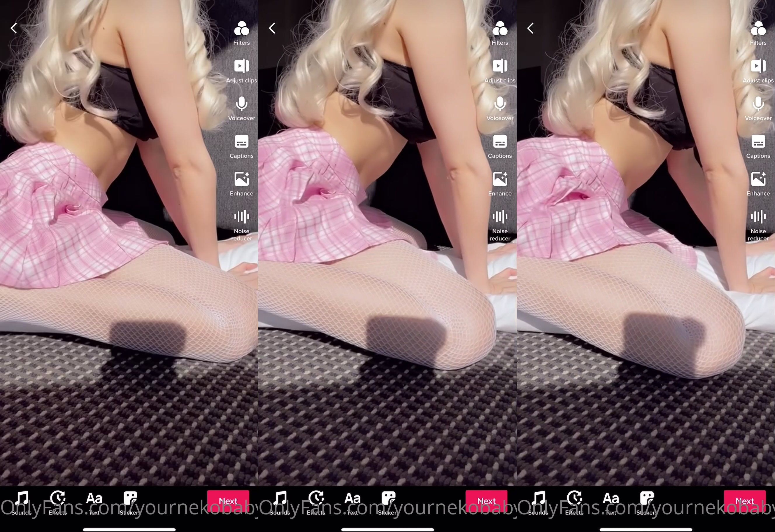Go back using arrow in leftmost screen
775x532 pixels.
coord(14,28)
